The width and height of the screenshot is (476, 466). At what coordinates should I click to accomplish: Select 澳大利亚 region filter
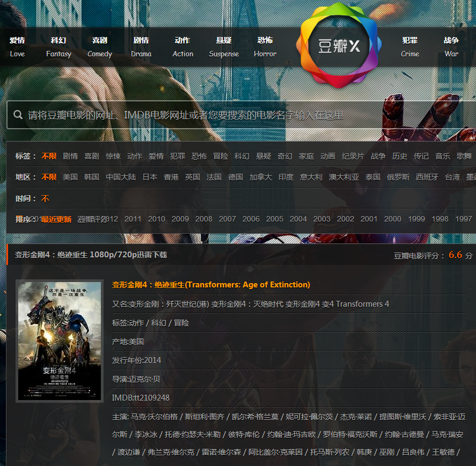(344, 177)
